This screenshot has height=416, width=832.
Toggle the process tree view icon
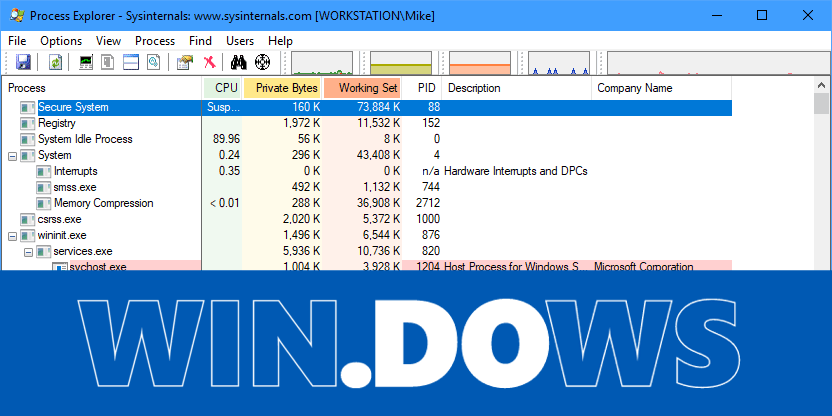(x=108, y=63)
